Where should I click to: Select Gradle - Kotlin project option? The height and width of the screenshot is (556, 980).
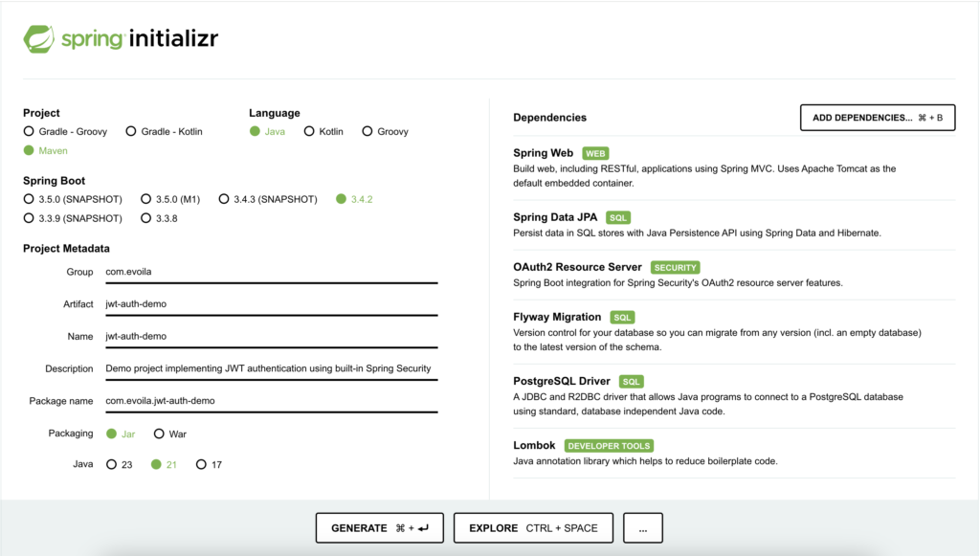tap(132, 131)
